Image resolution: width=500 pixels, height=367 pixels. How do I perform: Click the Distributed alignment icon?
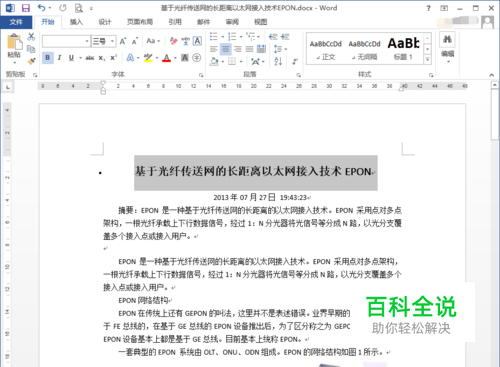click(x=261, y=49)
